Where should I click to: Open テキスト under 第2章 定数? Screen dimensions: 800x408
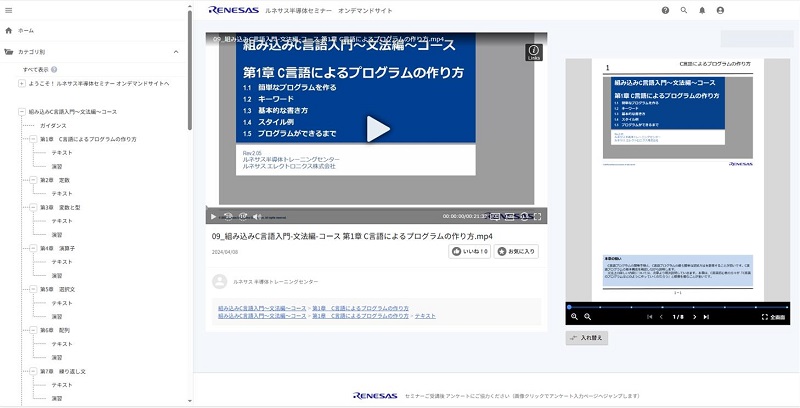pyautogui.click(x=62, y=193)
